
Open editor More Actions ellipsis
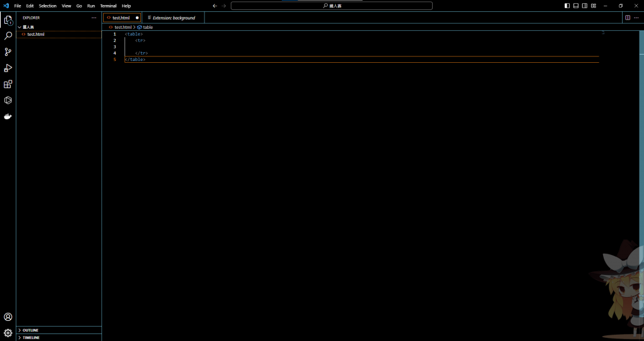[636, 18]
